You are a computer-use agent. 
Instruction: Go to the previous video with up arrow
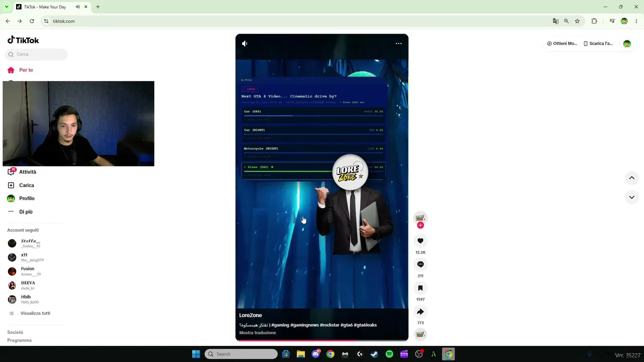tap(631, 178)
